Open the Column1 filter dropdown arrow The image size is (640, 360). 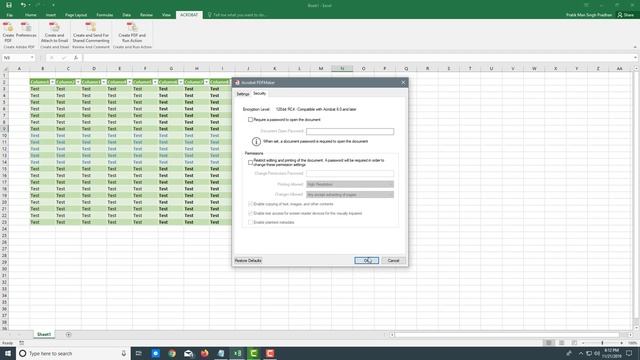52,82
